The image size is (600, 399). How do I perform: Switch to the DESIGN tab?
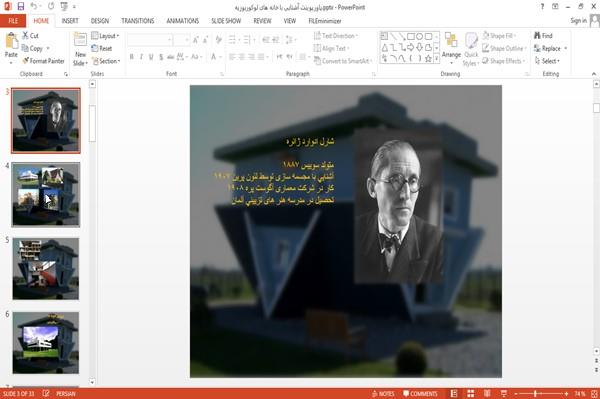[x=100, y=21]
